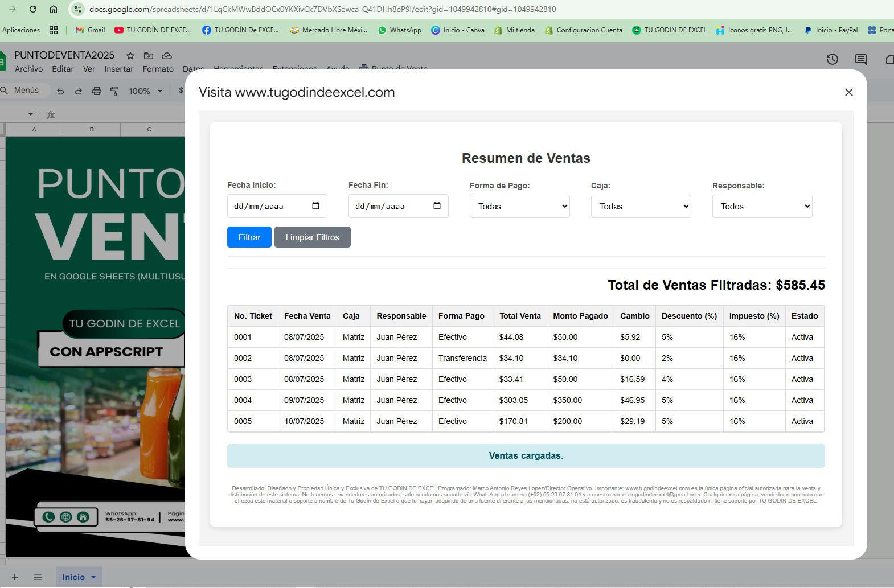Star the PUNTODEVENTA2025 document
894x588 pixels.
[x=130, y=56]
